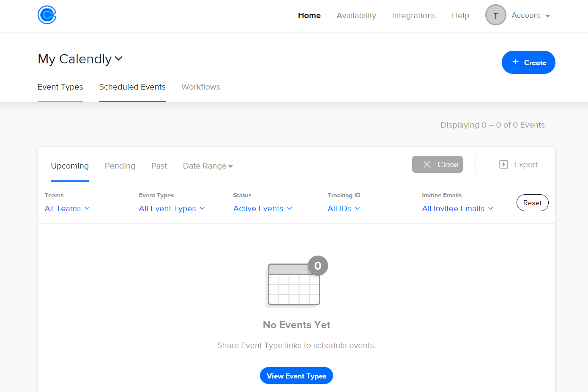Click the View Event Types button
The width and height of the screenshot is (588, 392).
pos(296,376)
